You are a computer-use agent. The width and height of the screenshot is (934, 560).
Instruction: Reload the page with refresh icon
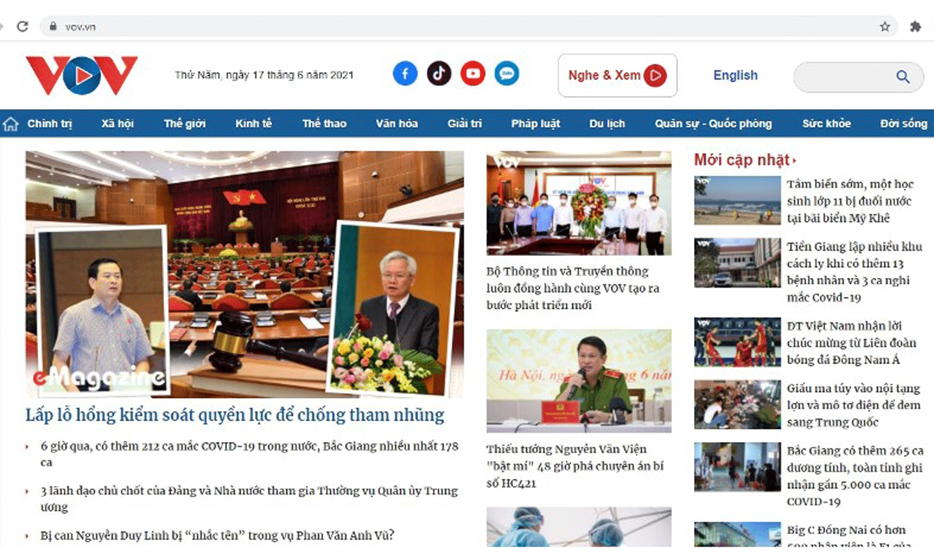23,27
